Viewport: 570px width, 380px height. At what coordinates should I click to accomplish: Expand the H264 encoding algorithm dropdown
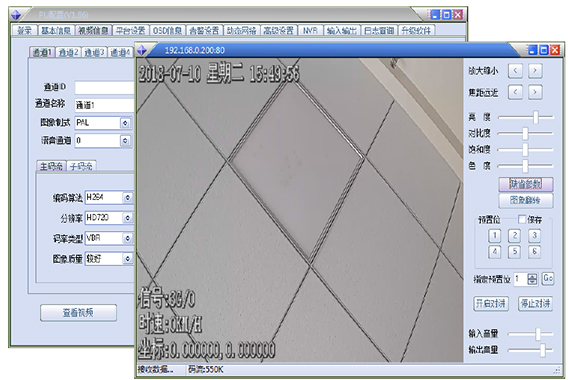127,197
